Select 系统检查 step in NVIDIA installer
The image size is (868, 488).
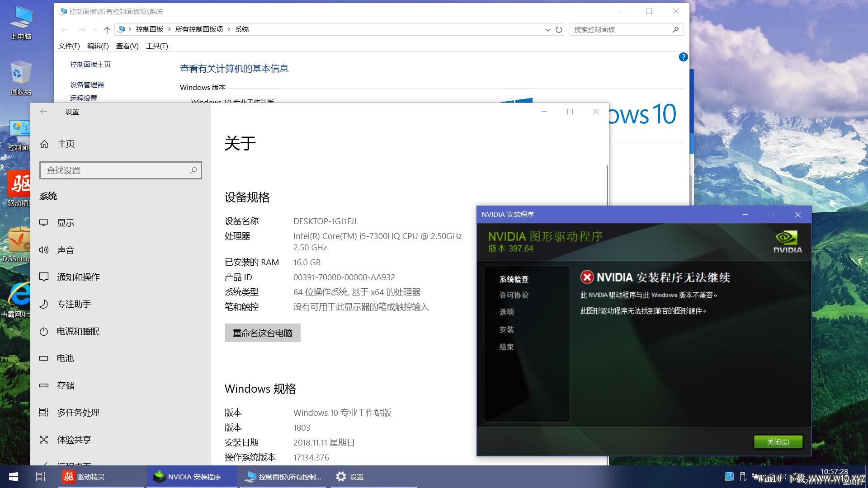[x=514, y=279]
